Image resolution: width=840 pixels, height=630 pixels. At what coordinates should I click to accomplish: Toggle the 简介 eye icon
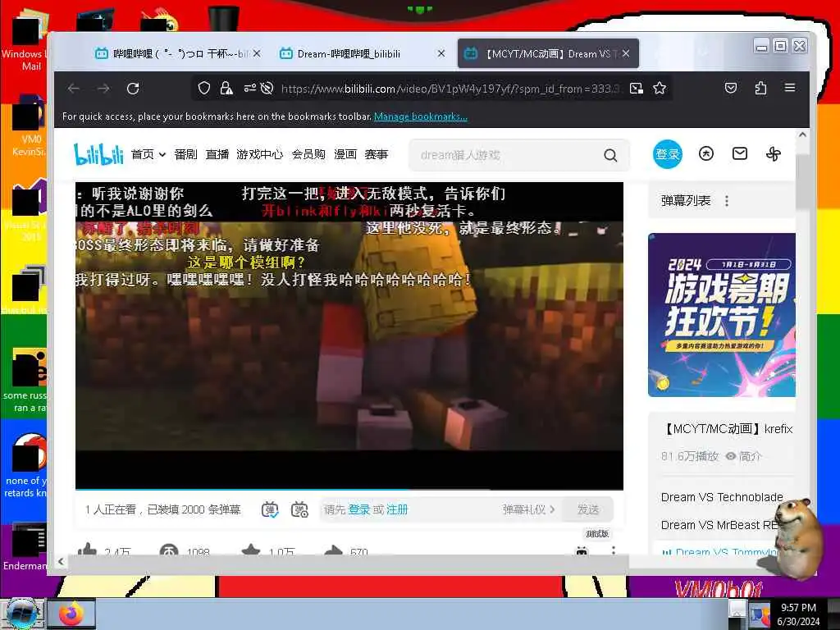(x=731, y=456)
